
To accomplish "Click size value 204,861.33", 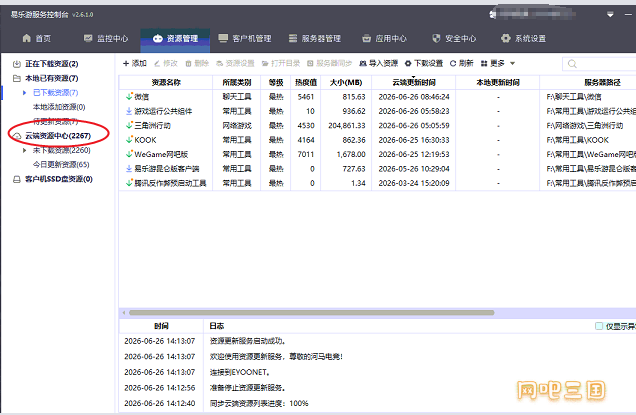I will [347, 126].
